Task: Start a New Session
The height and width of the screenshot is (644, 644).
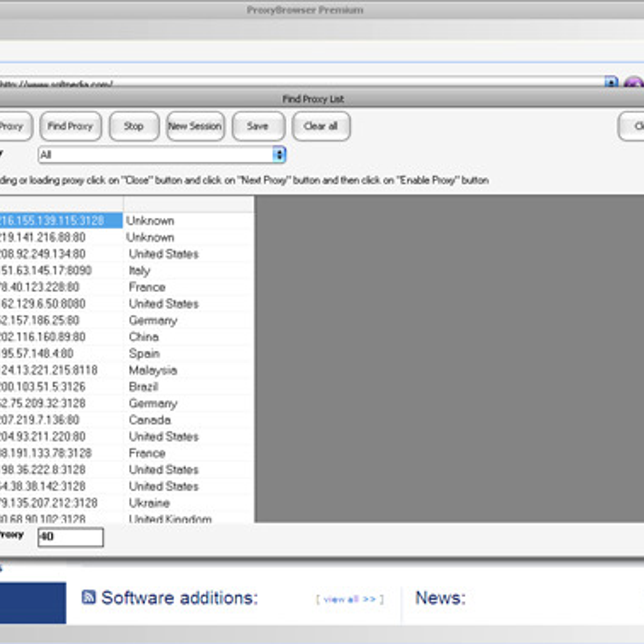Action: [x=195, y=126]
